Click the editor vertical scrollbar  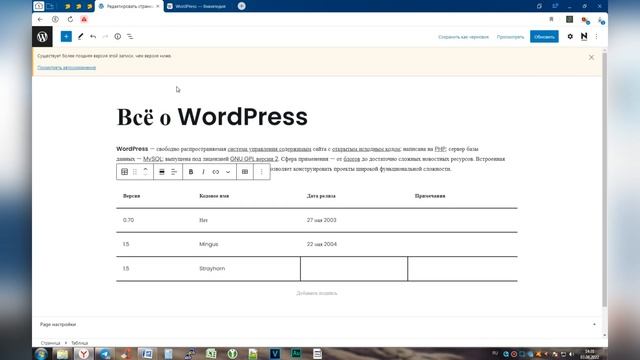pyautogui.click(x=605, y=180)
